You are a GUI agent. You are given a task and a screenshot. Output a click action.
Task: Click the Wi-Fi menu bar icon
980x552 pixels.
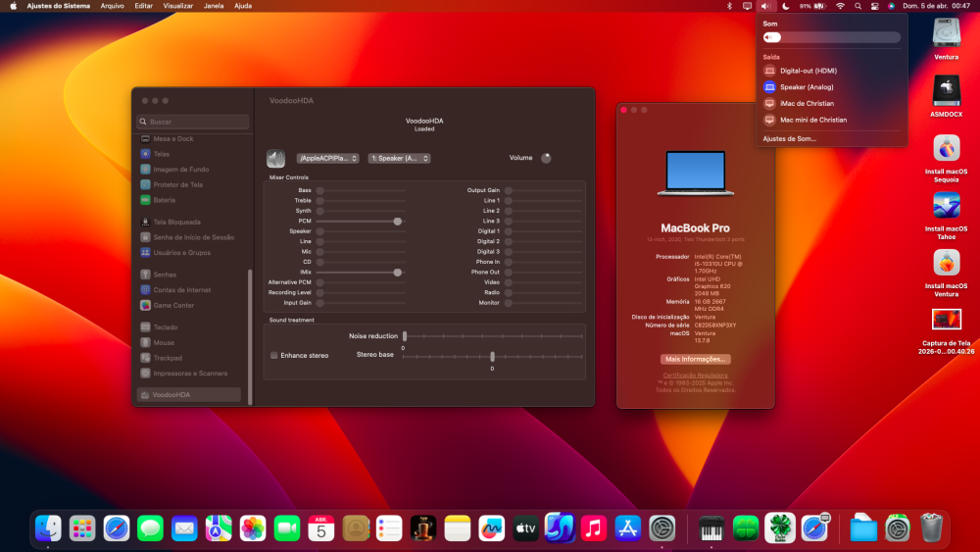tap(841, 6)
